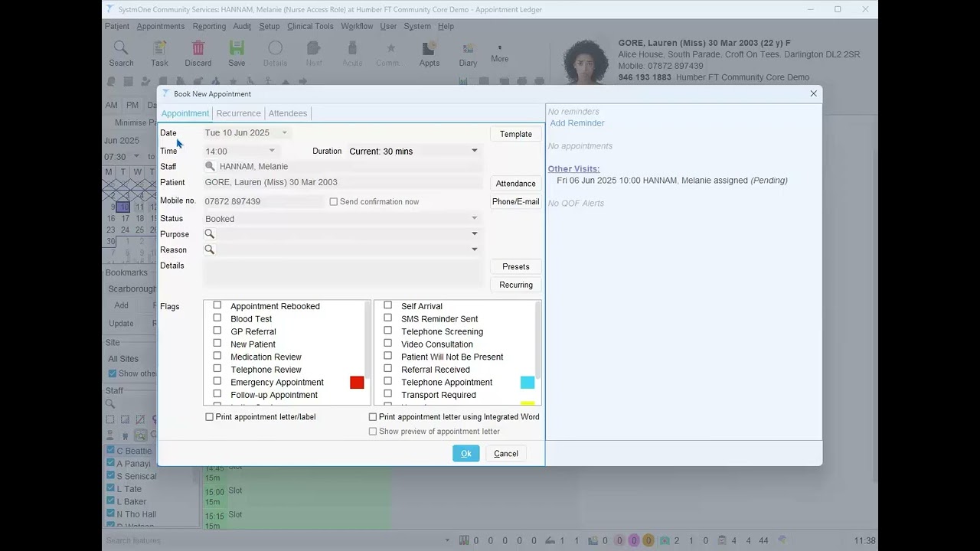Open the Reason dropdown arrow
Screen dimensions: 980x551
click(474, 249)
